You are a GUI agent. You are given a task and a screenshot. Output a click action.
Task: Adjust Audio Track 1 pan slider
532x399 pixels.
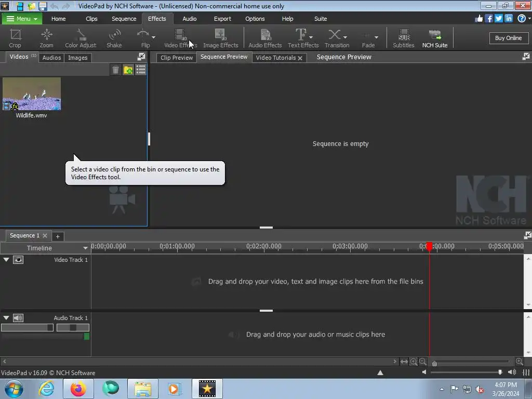(73, 327)
